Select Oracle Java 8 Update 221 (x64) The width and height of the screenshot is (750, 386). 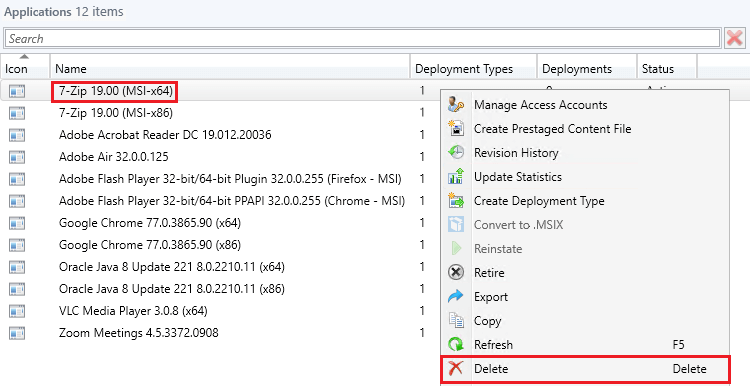click(172, 267)
